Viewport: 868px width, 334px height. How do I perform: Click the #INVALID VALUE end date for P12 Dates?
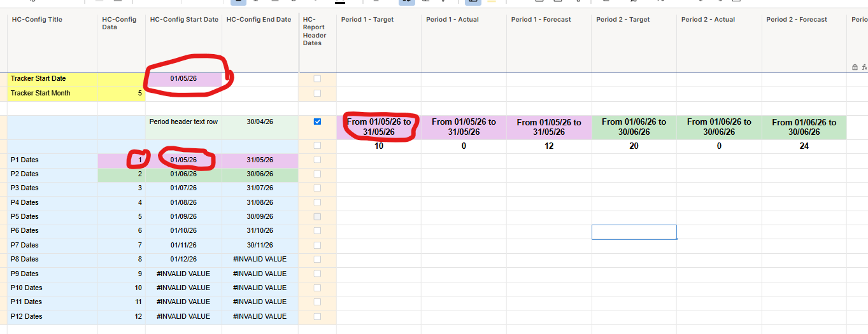[x=260, y=317]
